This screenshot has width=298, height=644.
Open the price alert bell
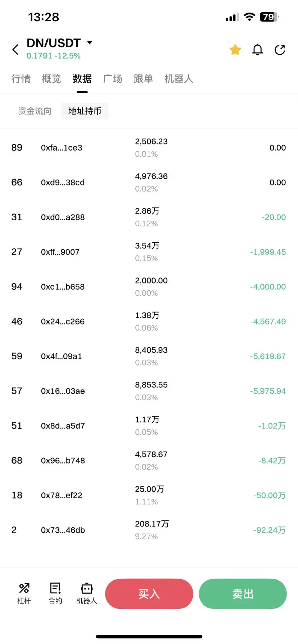coord(257,50)
